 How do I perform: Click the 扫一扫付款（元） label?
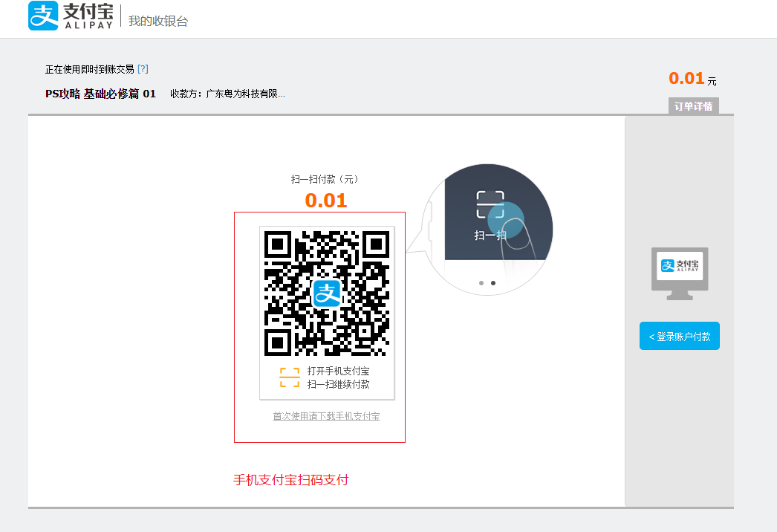coord(325,179)
